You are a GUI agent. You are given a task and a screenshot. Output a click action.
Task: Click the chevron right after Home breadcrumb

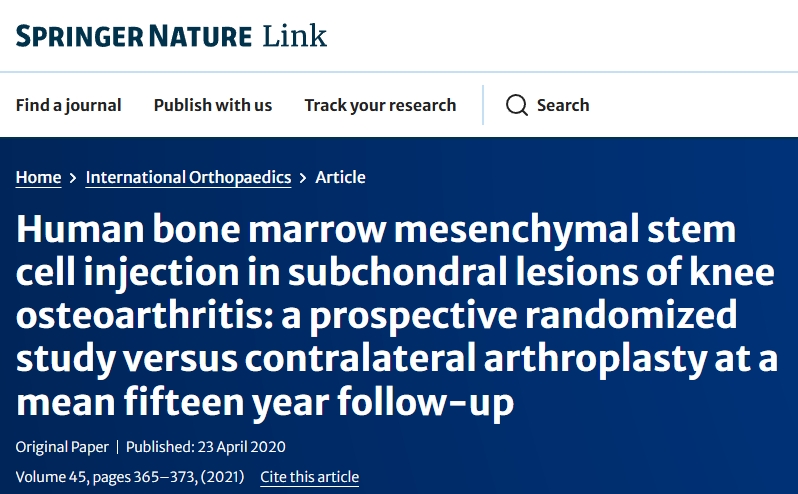coord(73,178)
